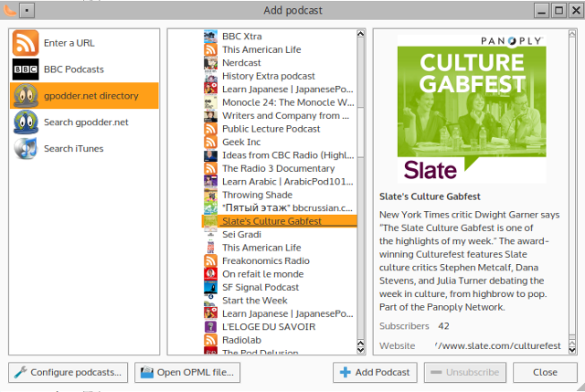Screen dimensions: 585x392
Task: Choose Search iTunes source
Action: (84, 148)
